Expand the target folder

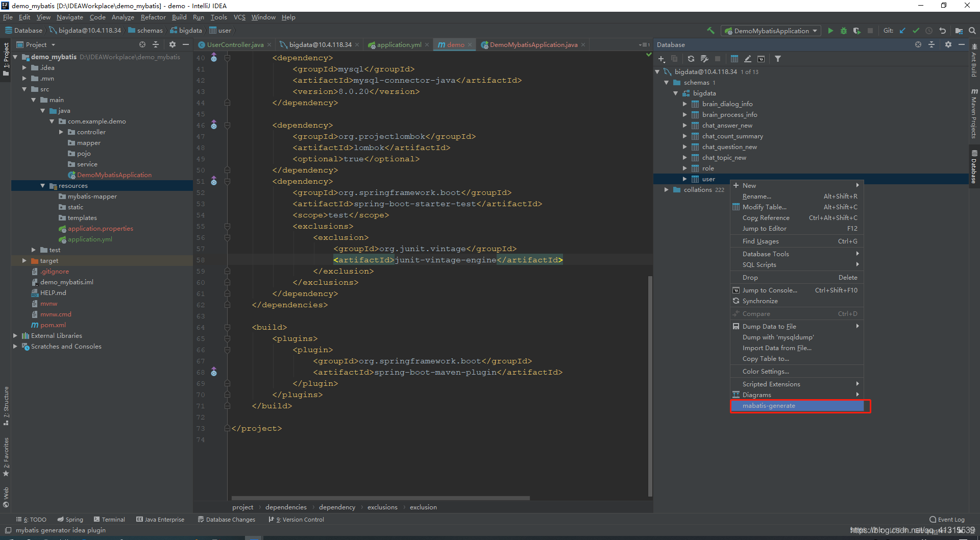coord(24,261)
